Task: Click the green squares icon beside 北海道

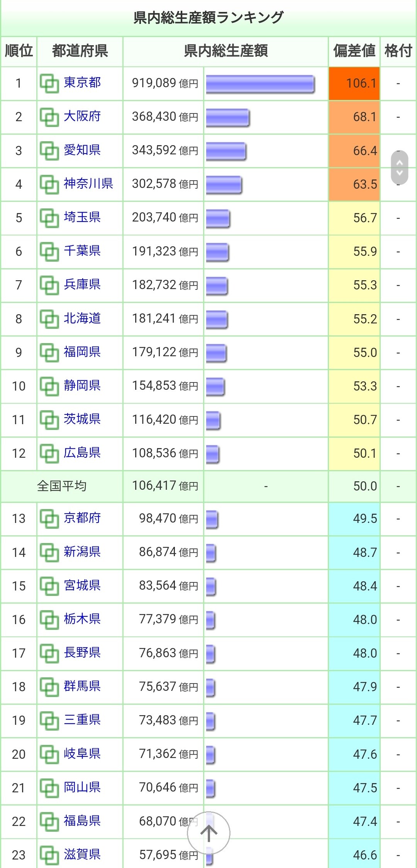Action: coord(49,319)
